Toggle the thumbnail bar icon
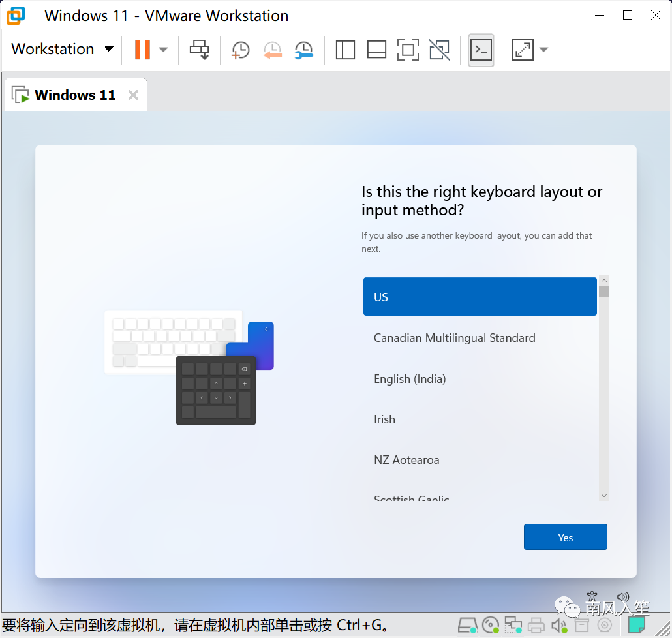672x638 pixels. click(376, 50)
